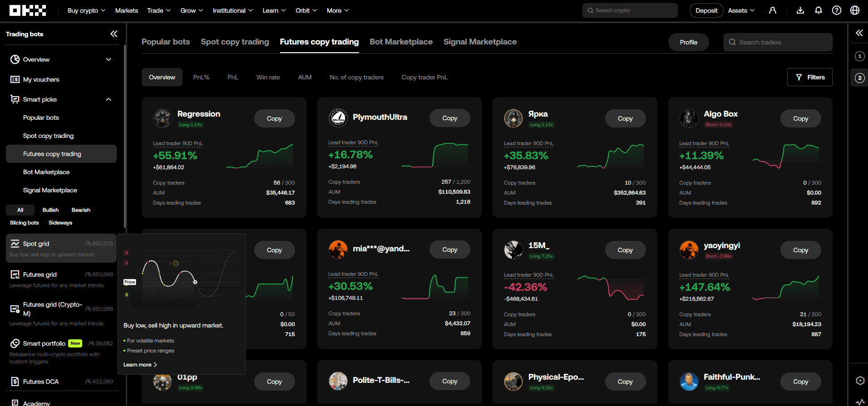
Task: Sort traders by Win rate tab
Action: point(268,77)
